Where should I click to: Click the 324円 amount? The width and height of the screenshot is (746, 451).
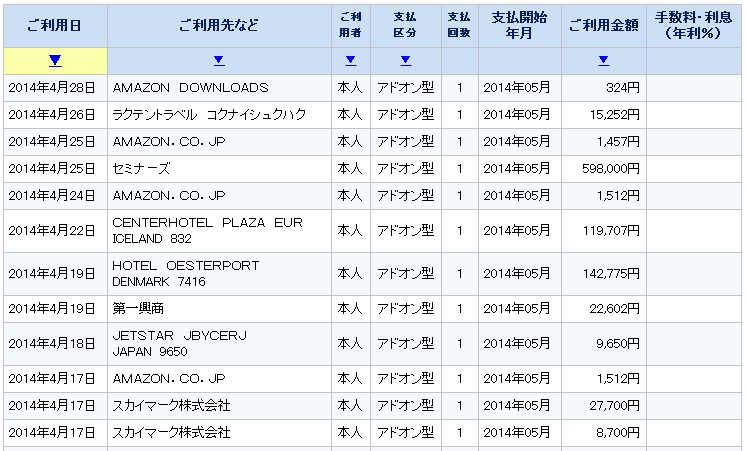(x=623, y=88)
